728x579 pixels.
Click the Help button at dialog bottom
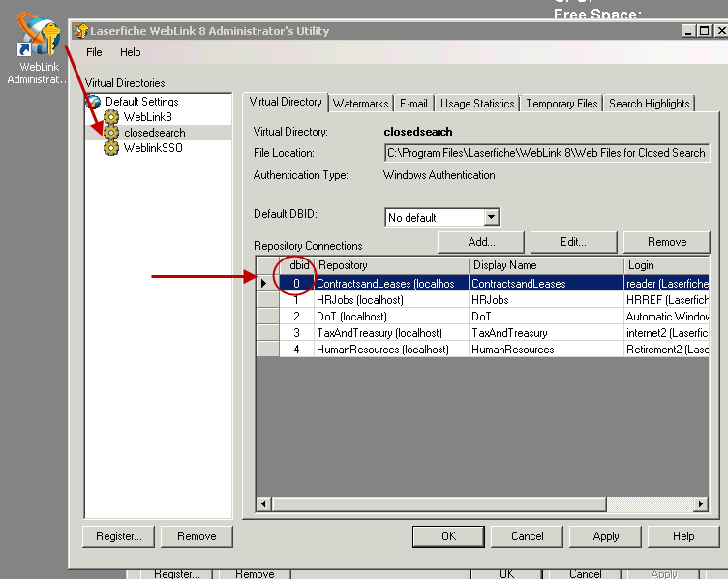683,536
